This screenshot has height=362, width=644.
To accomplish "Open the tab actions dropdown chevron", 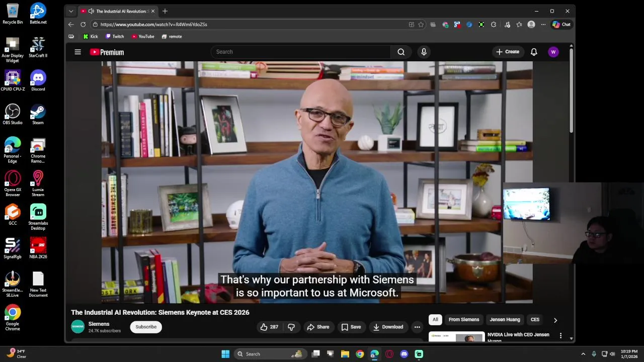I will tap(71, 11).
